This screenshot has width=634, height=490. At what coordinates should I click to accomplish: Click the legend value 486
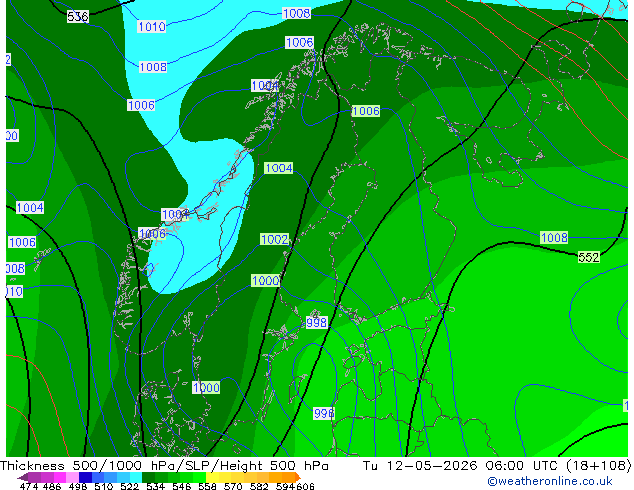click(x=52, y=486)
